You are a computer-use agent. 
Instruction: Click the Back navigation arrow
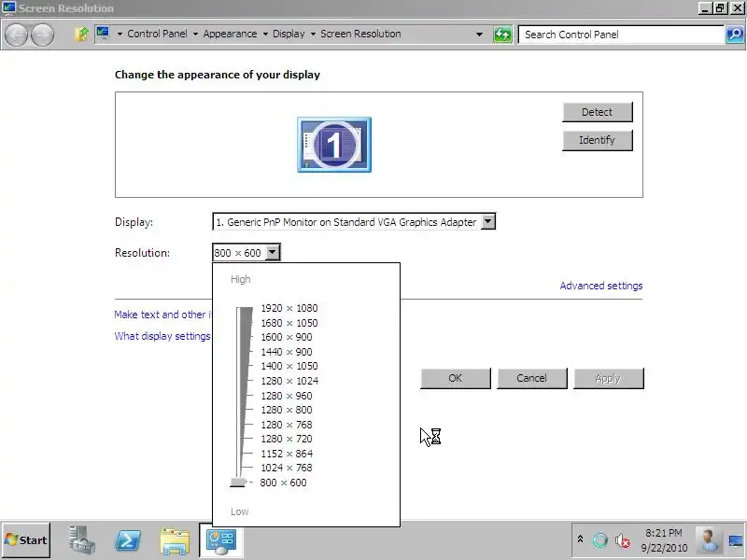tap(16, 35)
